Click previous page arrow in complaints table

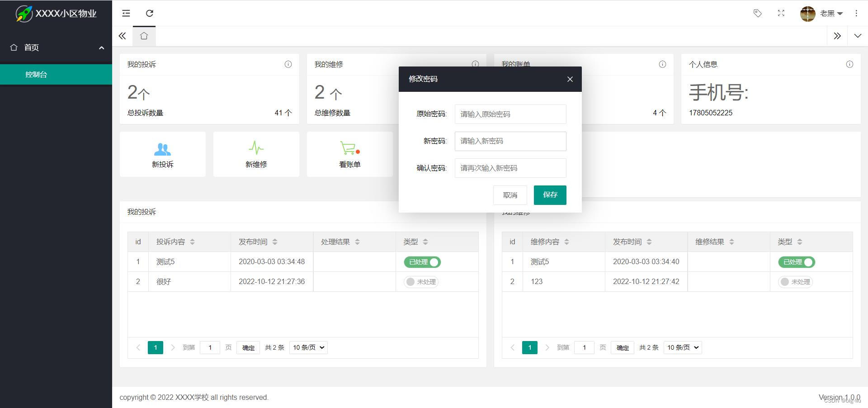pyautogui.click(x=138, y=347)
